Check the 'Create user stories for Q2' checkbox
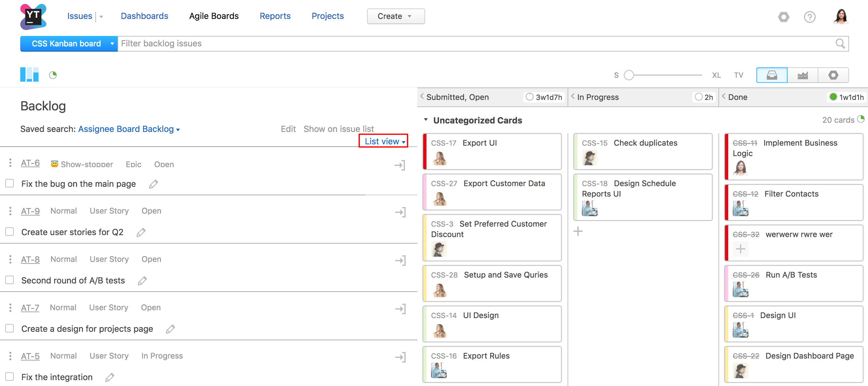 (x=10, y=232)
